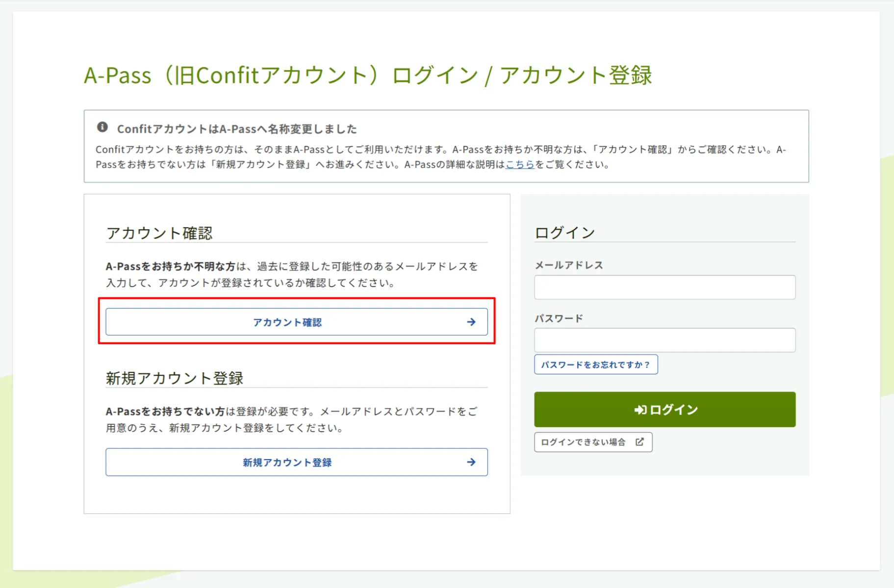This screenshot has width=894, height=588.
Task: Click the パスワードをお忘れですか？ button
Action: point(595,364)
